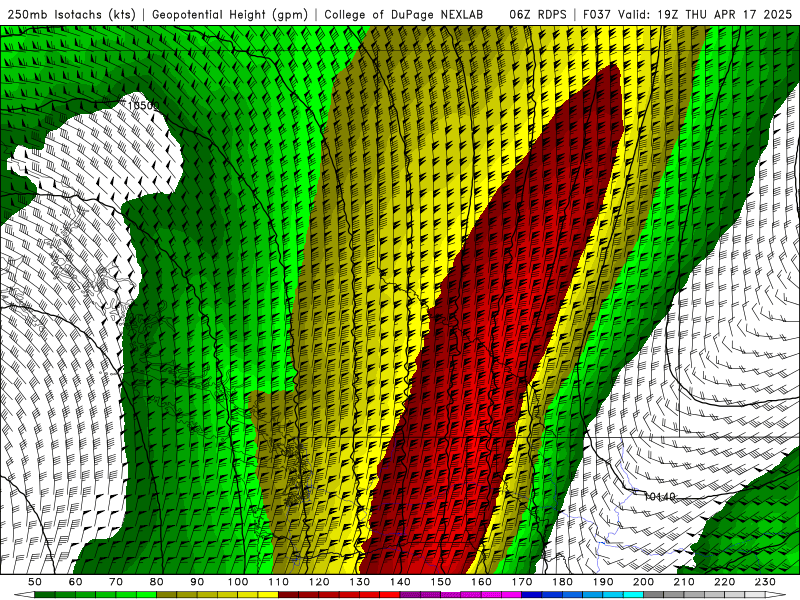Select the '170' legend value
The image size is (800, 600).
pyautogui.click(x=522, y=582)
